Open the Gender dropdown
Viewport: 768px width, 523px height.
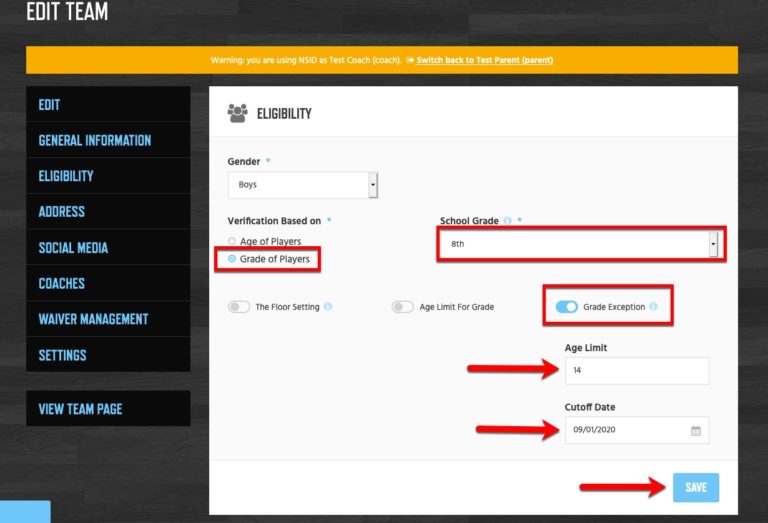coord(302,185)
